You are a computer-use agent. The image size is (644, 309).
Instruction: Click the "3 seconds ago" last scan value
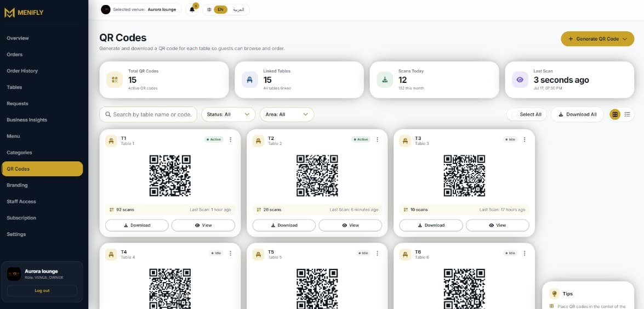pyautogui.click(x=561, y=80)
